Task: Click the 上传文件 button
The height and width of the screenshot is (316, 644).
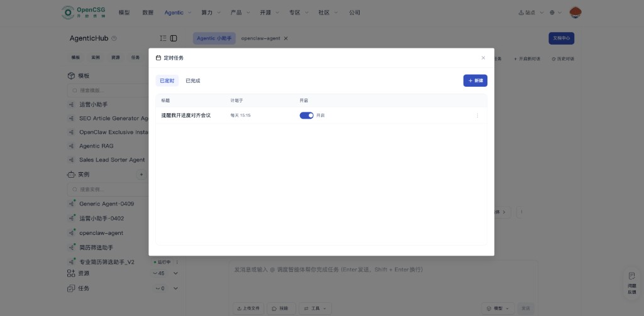Action: coord(248,308)
